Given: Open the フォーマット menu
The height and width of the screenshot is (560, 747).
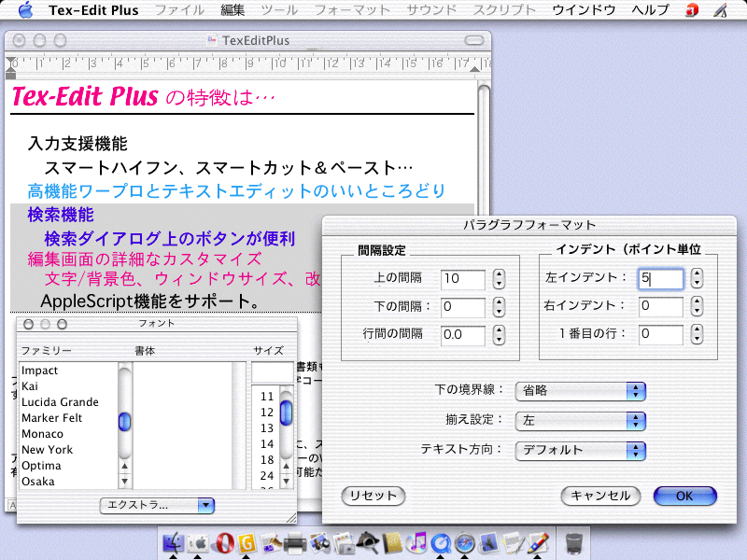Looking at the screenshot, I should 352,10.
